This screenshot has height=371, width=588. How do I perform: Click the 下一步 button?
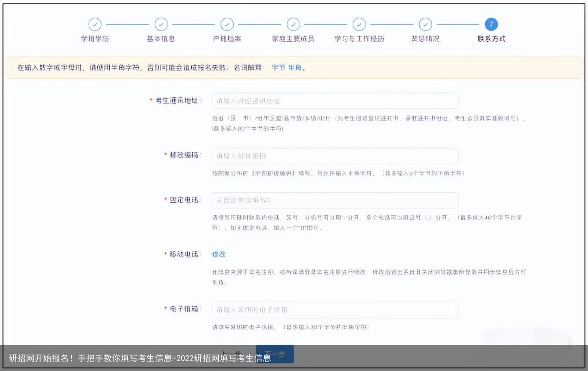coord(275,354)
